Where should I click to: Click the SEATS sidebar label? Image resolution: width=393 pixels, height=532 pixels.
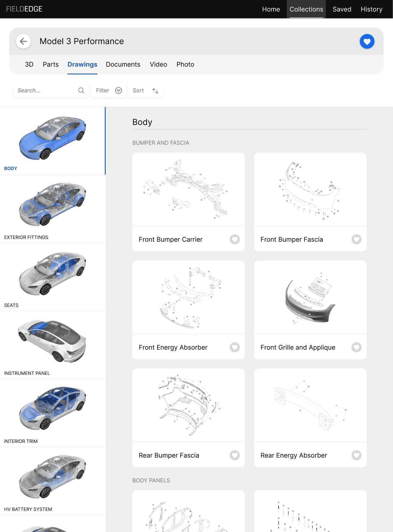11,305
